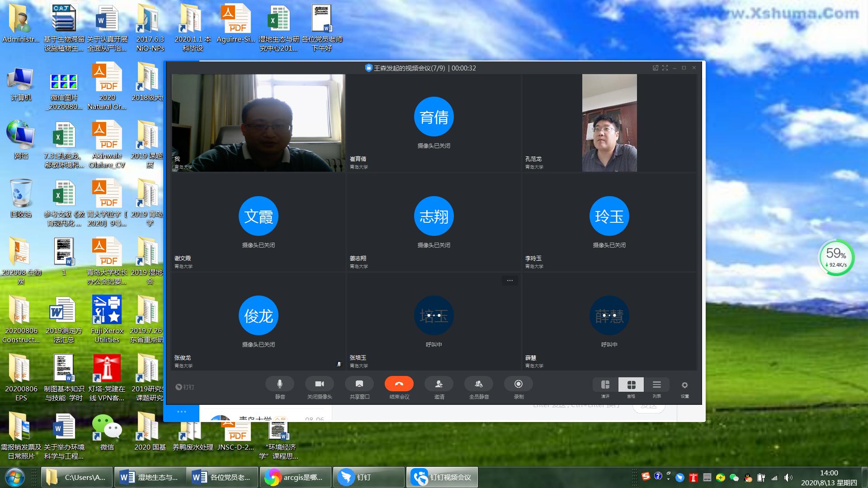Turn off camera via 关闭摄像头
The height and width of the screenshot is (488, 868).
(x=320, y=384)
